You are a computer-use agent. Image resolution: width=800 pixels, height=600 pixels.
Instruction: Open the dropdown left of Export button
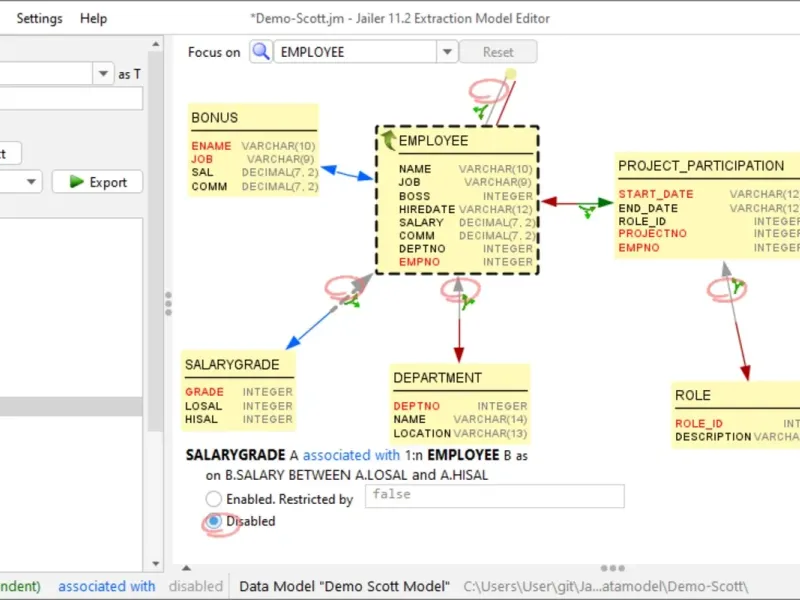coord(31,182)
